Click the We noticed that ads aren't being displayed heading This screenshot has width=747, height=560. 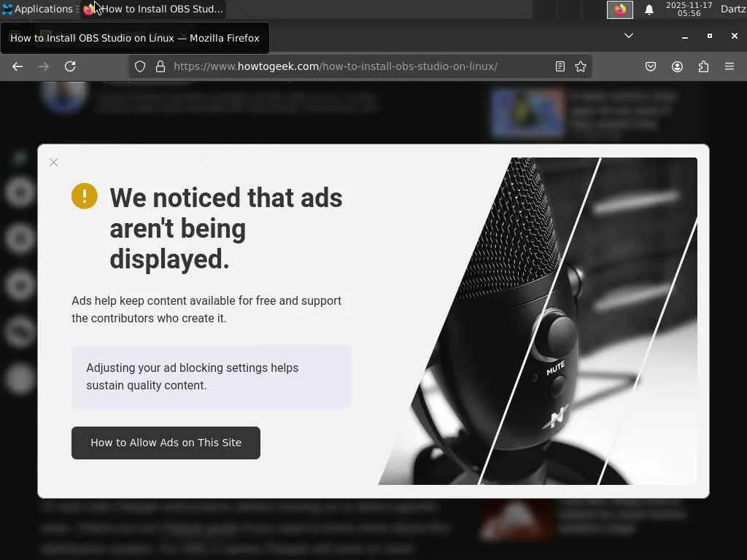tap(226, 228)
